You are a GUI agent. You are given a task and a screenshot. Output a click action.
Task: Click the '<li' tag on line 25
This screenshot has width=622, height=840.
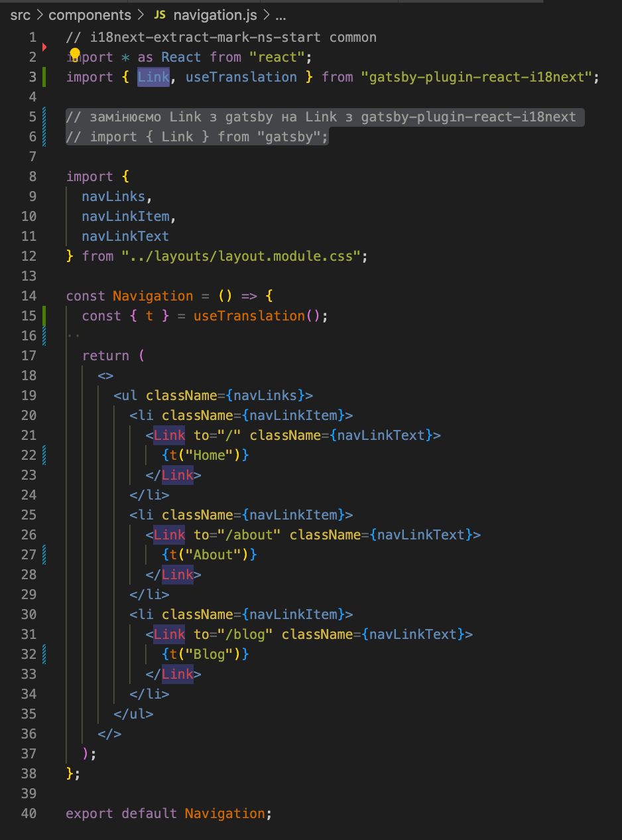point(142,515)
